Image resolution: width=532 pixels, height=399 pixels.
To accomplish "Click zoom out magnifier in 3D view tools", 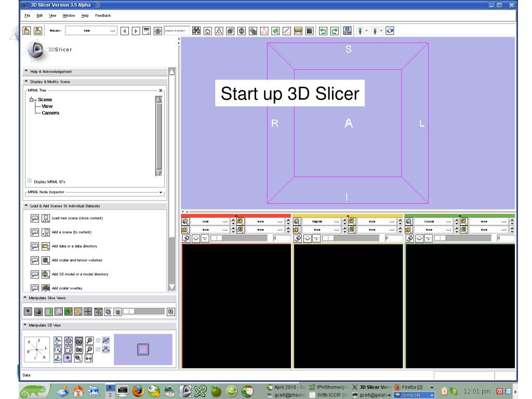I will [89, 350].
